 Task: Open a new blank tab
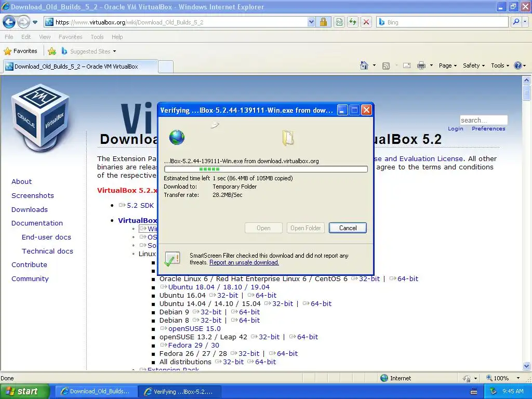coord(166,66)
